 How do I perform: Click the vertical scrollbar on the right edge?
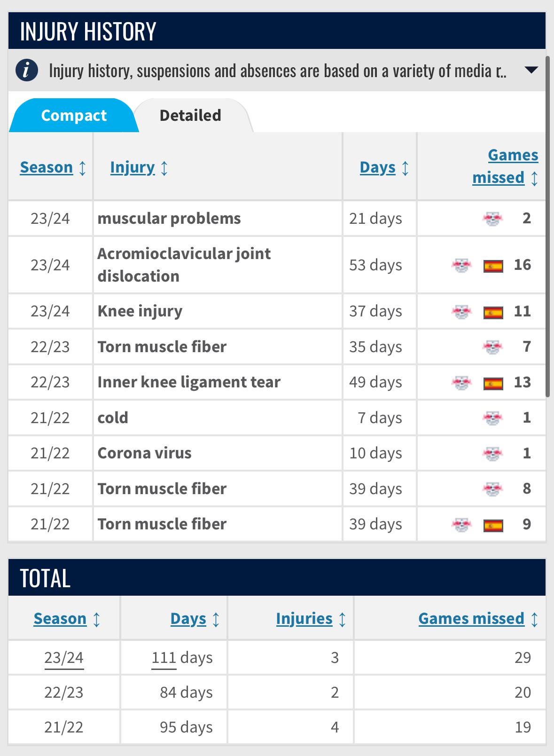click(547, 227)
